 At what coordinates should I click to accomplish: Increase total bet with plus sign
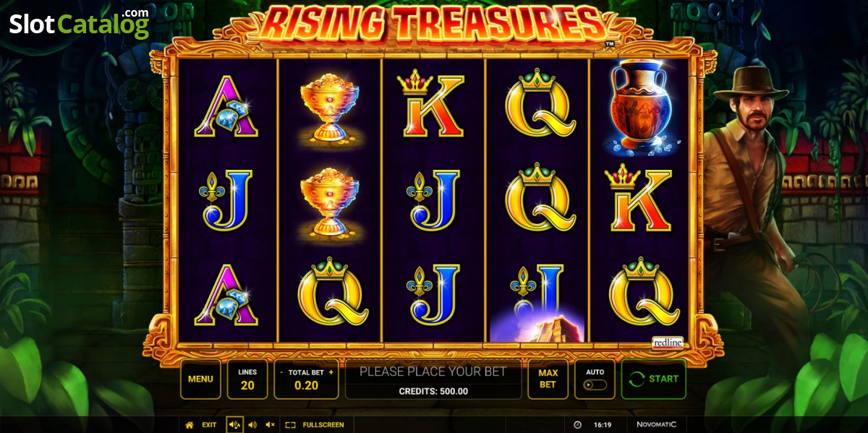pyautogui.click(x=331, y=372)
